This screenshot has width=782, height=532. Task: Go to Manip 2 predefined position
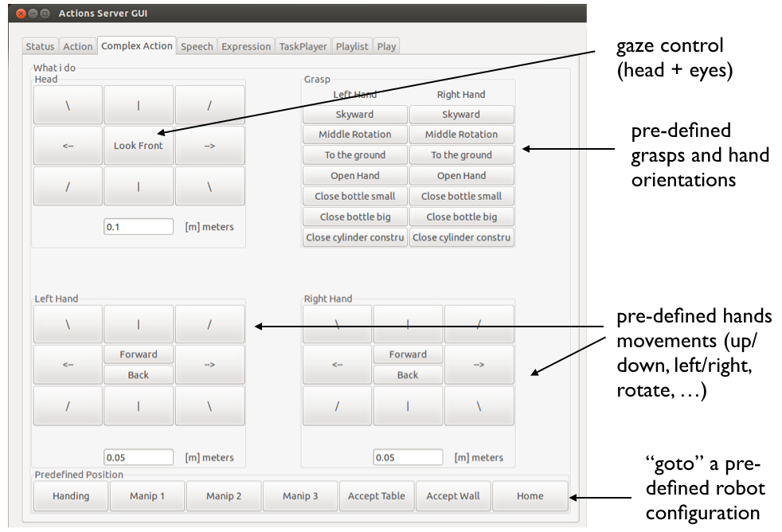[224, 496]
